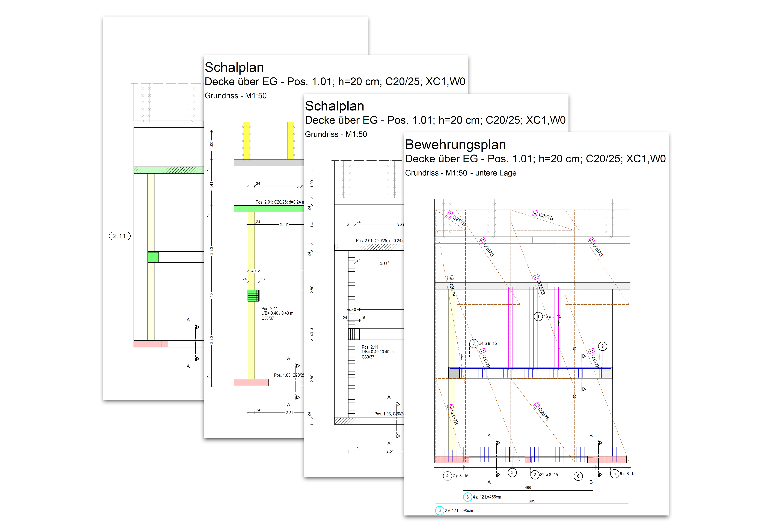
Task: Select the Bewehrungsplan sheet title
Action: (455, 145)
